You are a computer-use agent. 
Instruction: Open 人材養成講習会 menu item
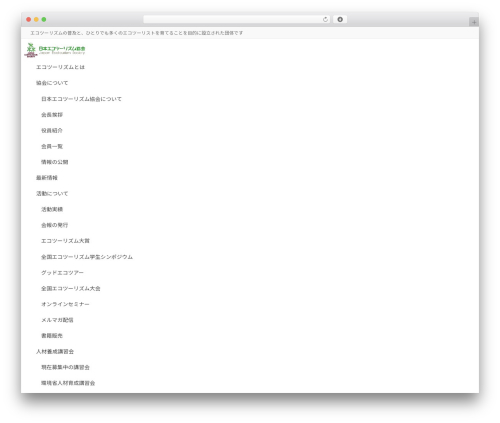[x=55, y=352]
